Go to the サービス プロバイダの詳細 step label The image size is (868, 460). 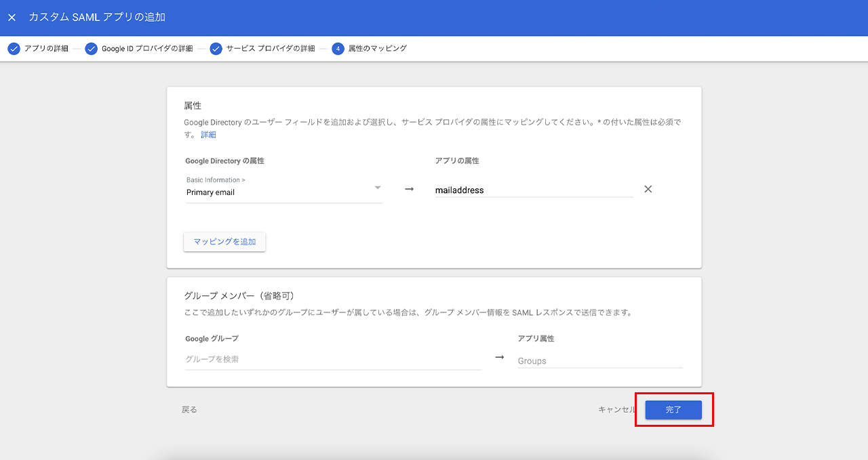pos(271,49)
